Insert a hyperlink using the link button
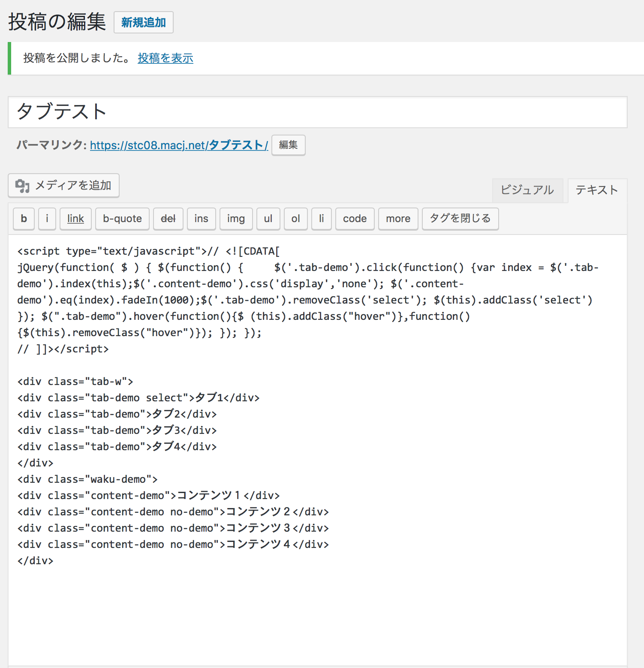Viewport: 644px width, 668px height. tap(75, 219)
